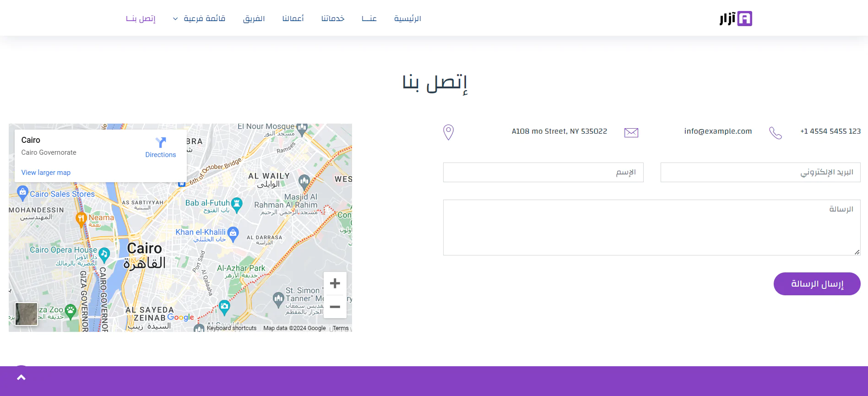Click inside the الرسالة message textarea
868x396 pixels.
click(651, 228)
